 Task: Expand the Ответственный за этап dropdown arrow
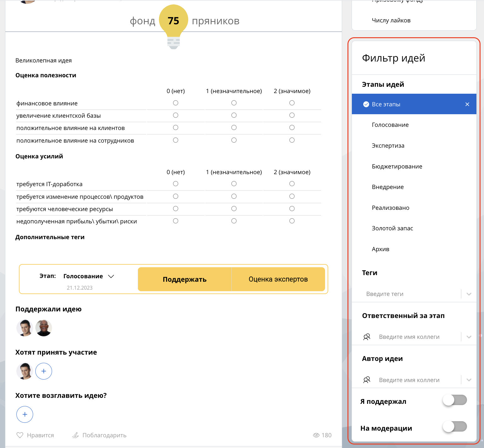469,337
